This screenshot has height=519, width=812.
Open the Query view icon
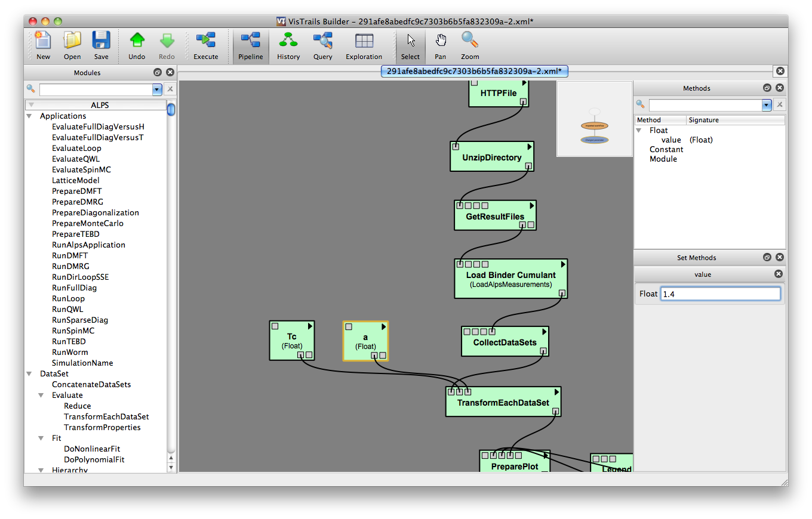[x=322, y=42]
